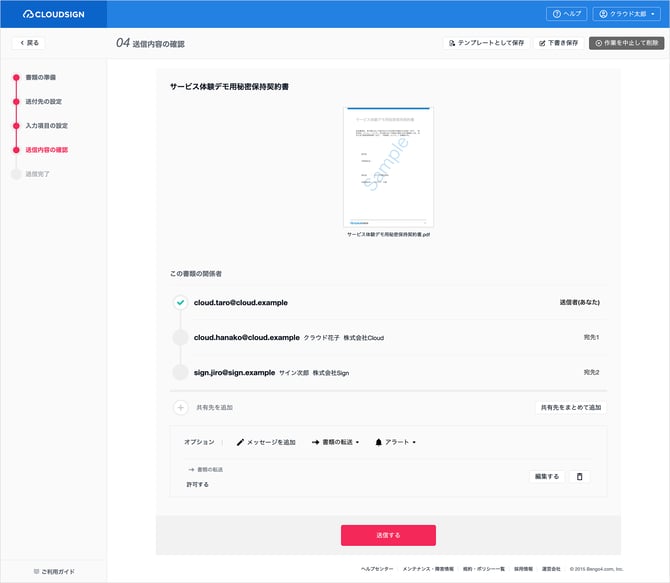
Task: Open the contract PDF thumbnail preview
Action: (x=388, y=167)
